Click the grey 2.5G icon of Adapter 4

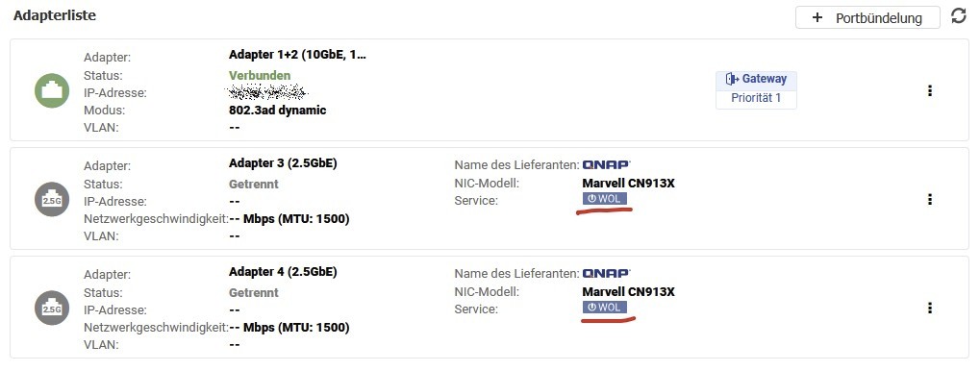(52, 308)
